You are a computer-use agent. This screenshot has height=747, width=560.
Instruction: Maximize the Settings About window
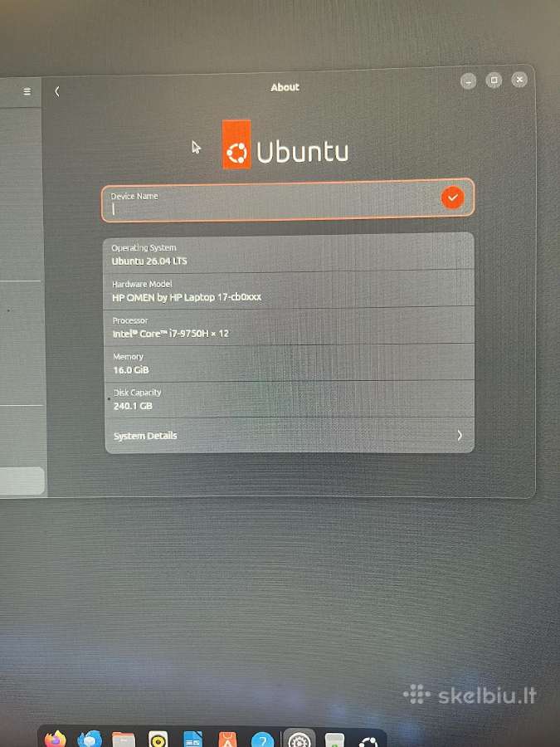coord(494,80)
